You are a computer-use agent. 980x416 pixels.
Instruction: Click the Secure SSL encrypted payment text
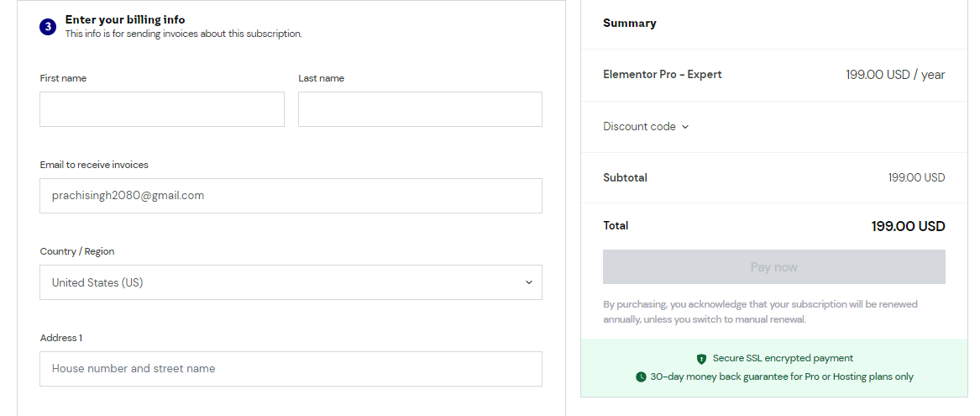[x=783, y=359]
